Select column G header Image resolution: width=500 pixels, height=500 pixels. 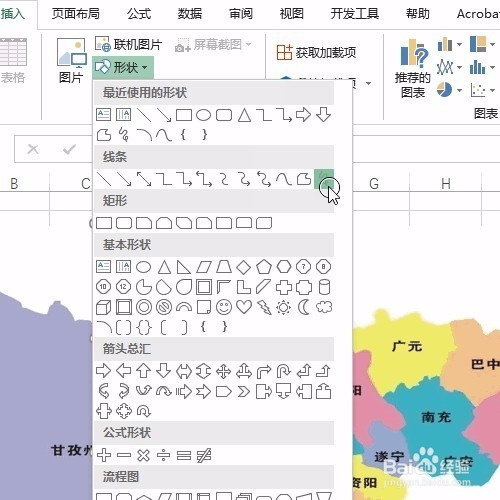(x=374, y=184)
